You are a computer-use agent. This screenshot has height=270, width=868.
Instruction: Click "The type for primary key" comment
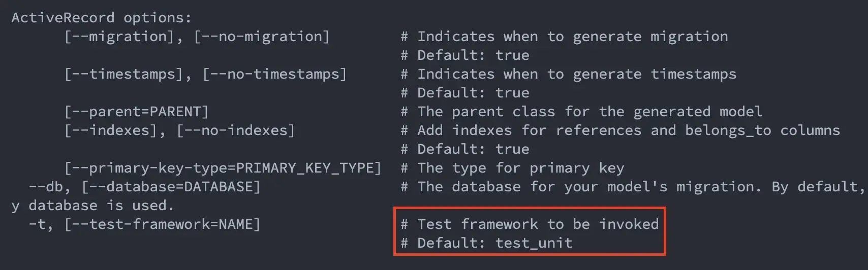[x=512, y=168]
